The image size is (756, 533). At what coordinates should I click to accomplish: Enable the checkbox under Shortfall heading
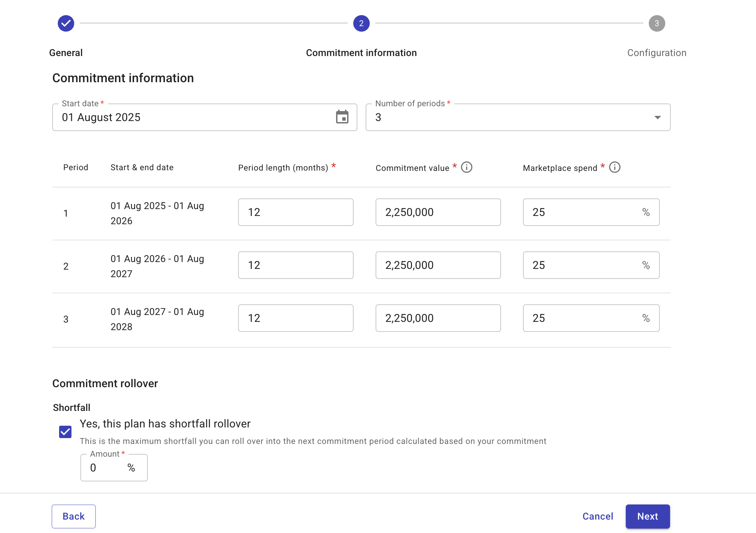(x=65, y=431)
